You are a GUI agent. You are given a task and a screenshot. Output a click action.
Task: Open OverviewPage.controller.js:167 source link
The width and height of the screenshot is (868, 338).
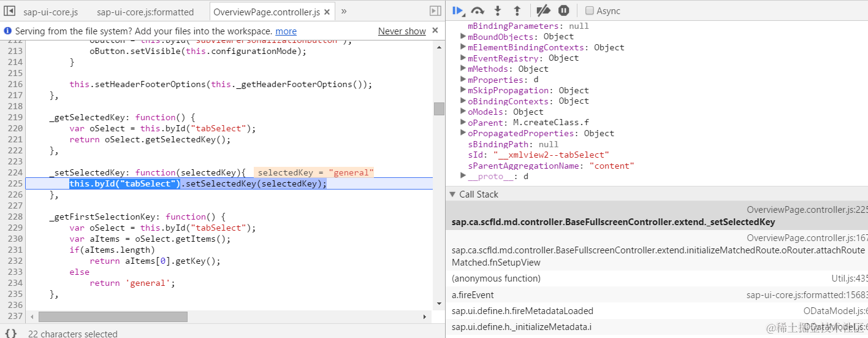coord(807,238)
